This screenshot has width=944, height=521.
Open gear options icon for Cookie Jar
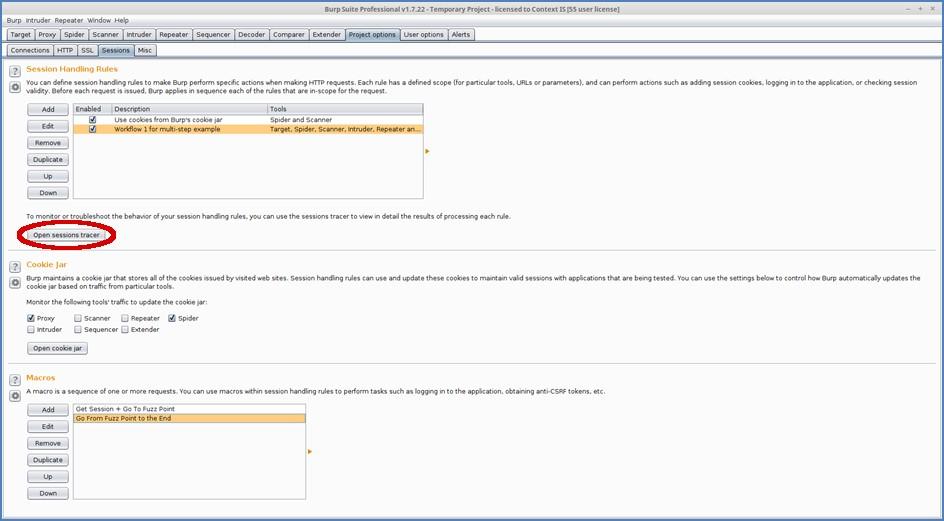[x=15, y=282]
